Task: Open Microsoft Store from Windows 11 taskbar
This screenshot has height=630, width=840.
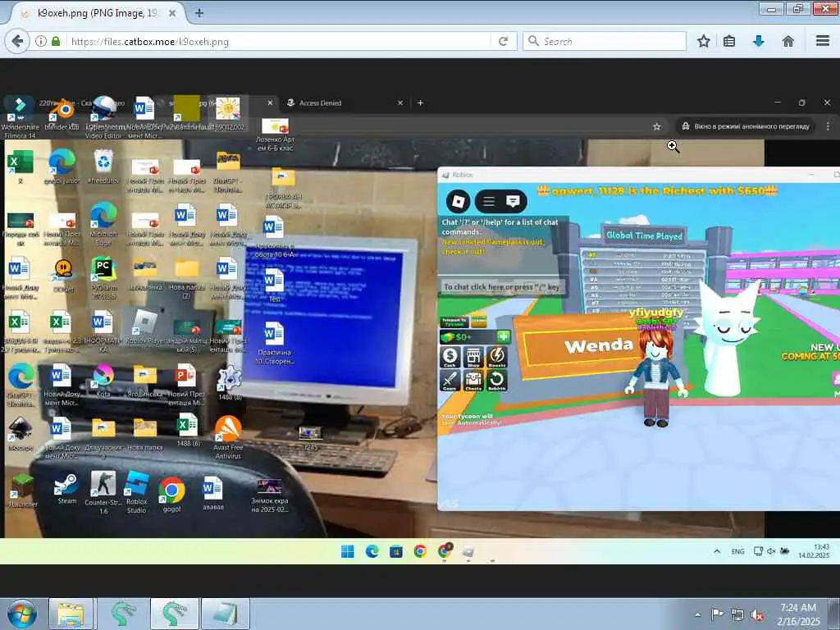Action: pos(396,551)
